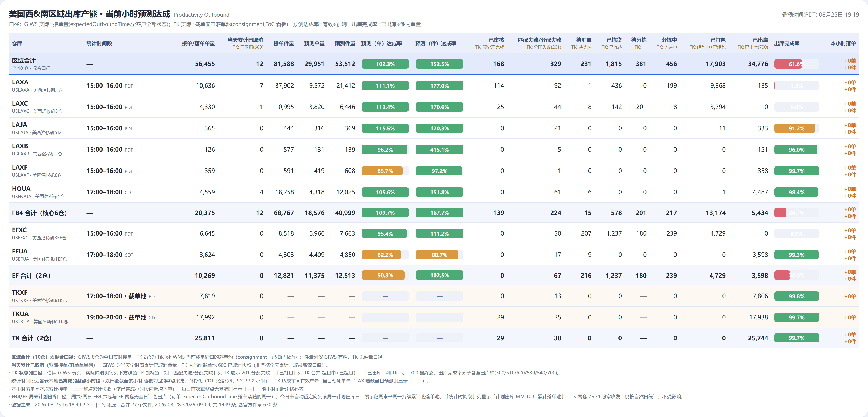This screenshot has width=868, height=417.
Task: Click the 仓库 column header
Action: (x=17, y=43)
